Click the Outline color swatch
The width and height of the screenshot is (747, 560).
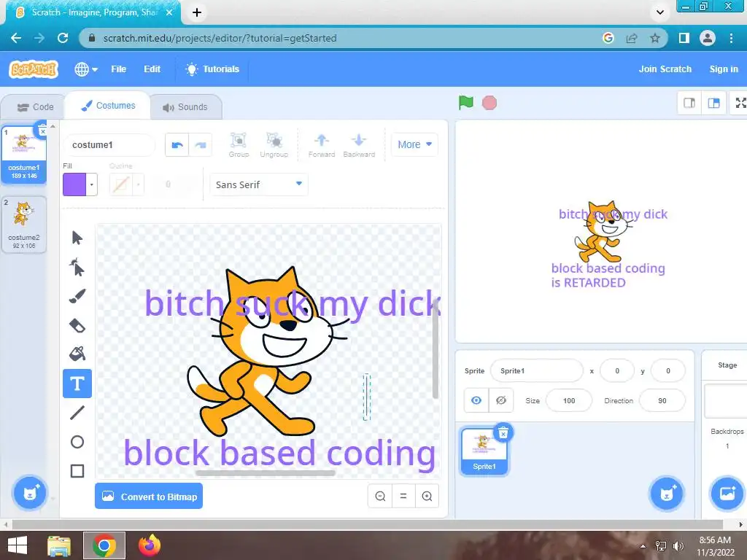click(x=121, y=184)
